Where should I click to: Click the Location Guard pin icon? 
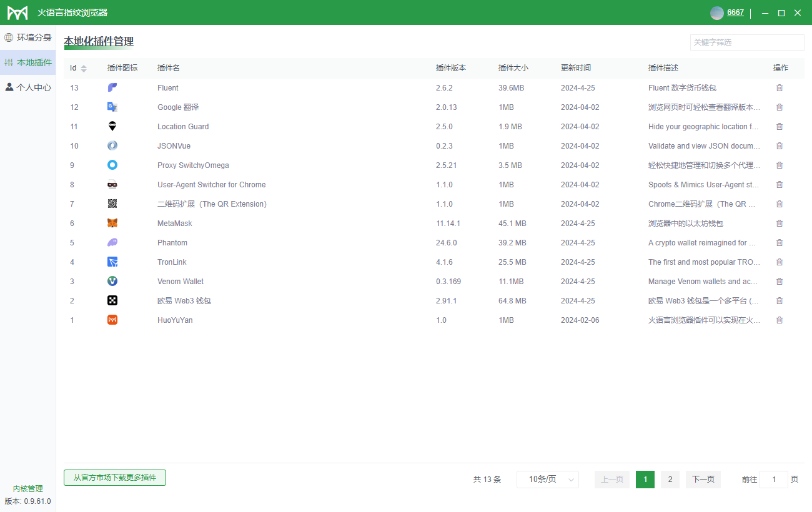[112, 127]
